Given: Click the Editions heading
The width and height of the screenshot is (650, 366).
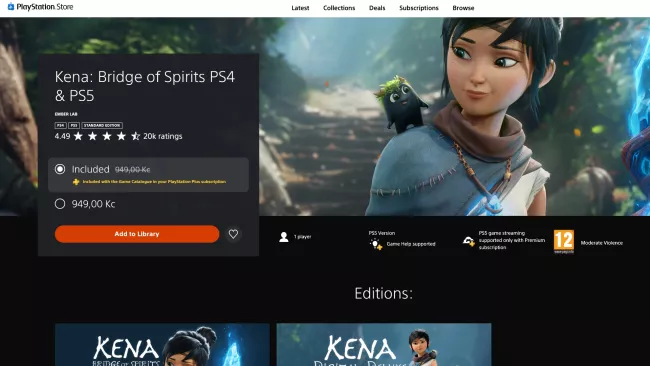Looking at the screenshot, I should point(383,293).
